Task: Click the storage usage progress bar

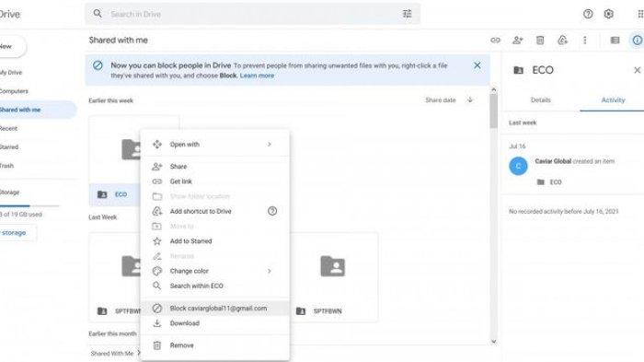Action: coord(29,205)
